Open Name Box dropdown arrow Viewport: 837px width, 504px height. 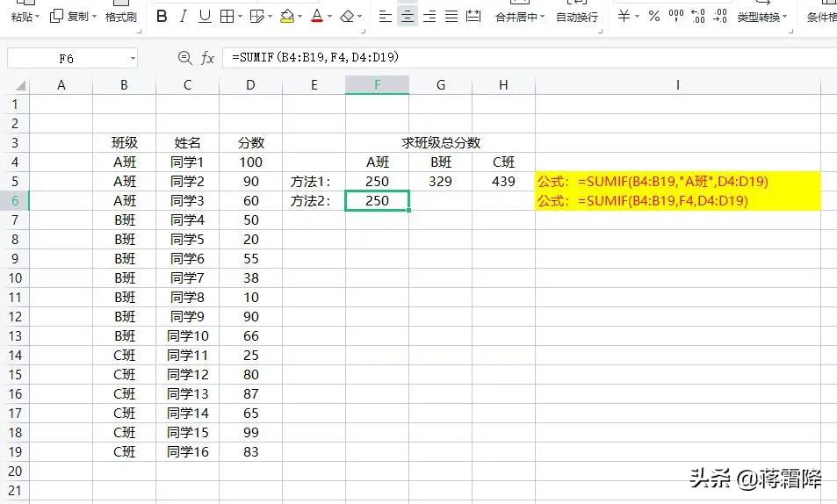[x=133, y=58]
